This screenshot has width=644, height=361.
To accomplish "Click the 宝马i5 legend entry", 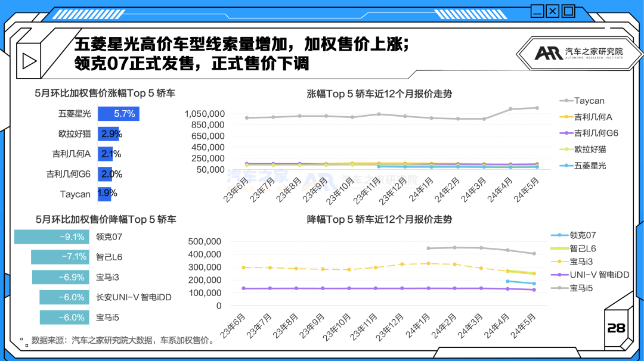I will point(572,288).
